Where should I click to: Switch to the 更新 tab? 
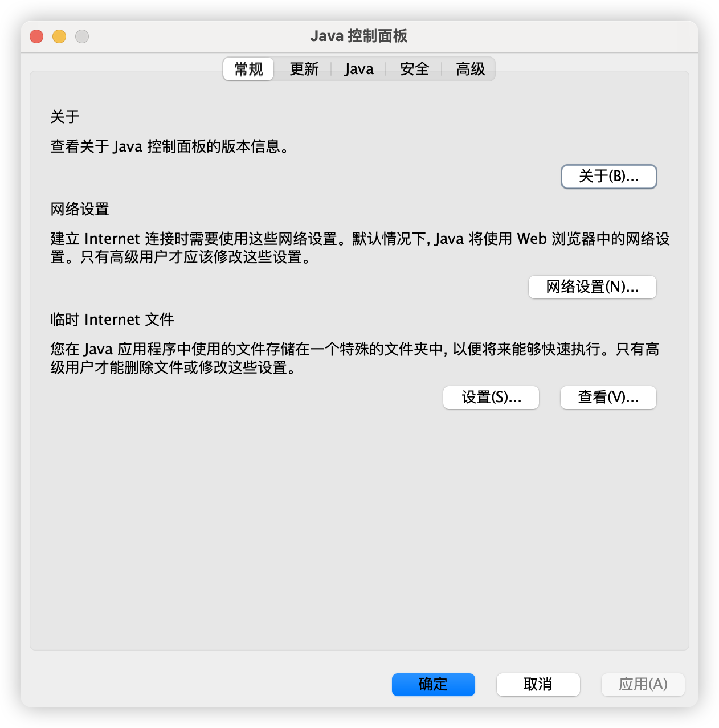tap(304, 69)
